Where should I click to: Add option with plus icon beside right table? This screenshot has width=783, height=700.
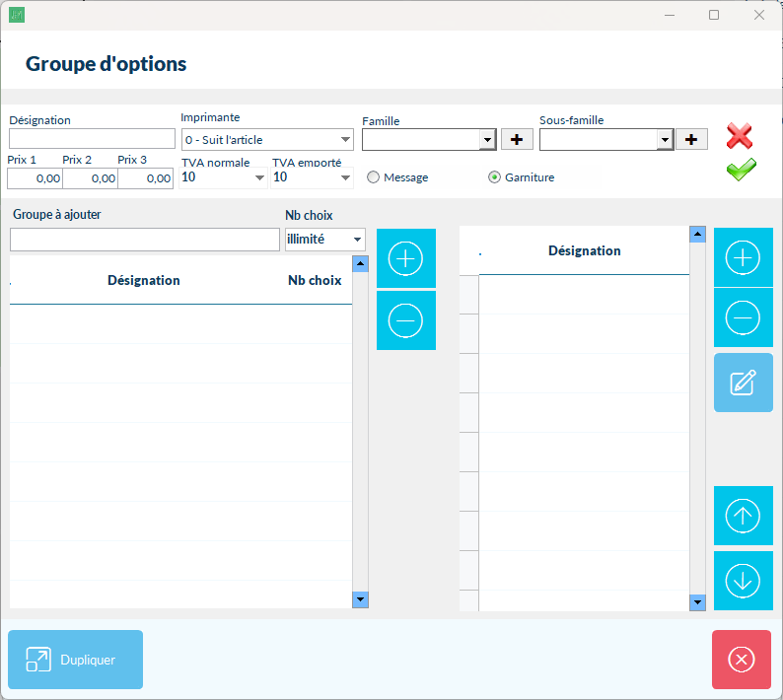click(743, 257)
